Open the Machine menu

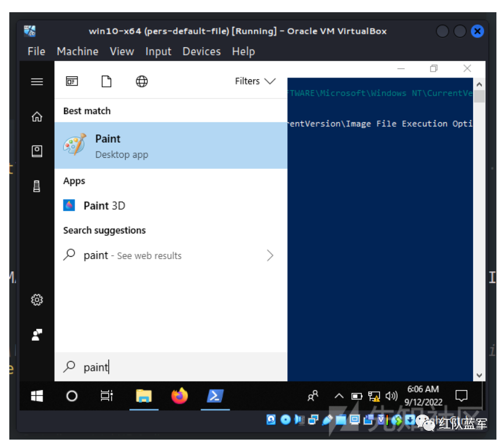coord(77,51)
